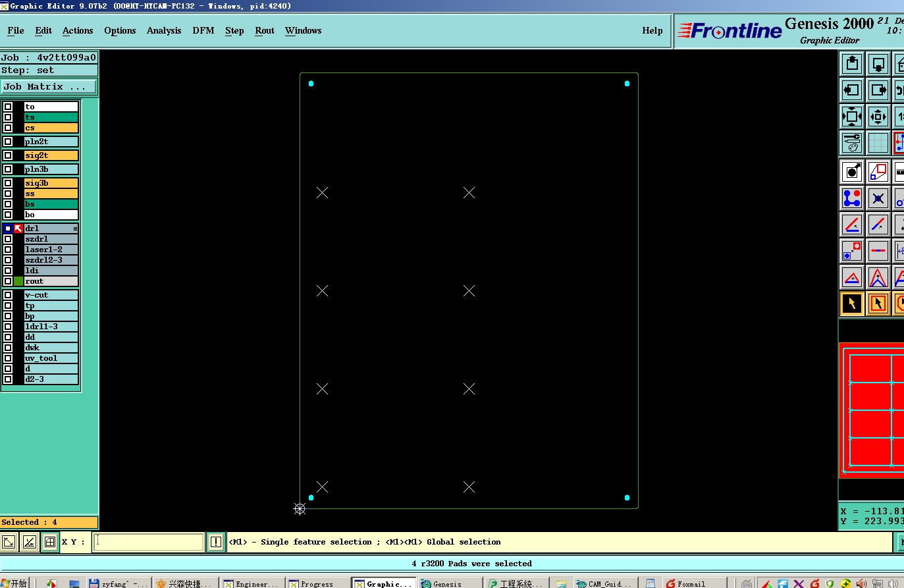Open the Edit menu
Viewport: 904px width, 588px height.
(x=43, y=30)
